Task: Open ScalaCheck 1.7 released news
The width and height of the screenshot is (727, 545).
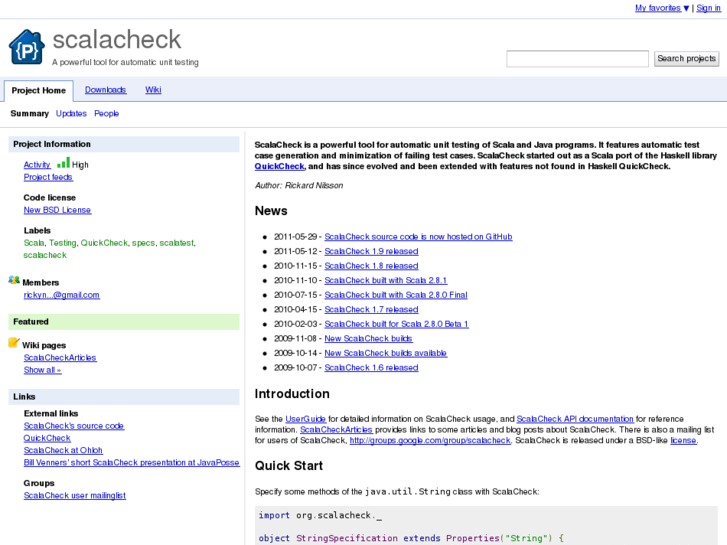Action: (371, 309)
